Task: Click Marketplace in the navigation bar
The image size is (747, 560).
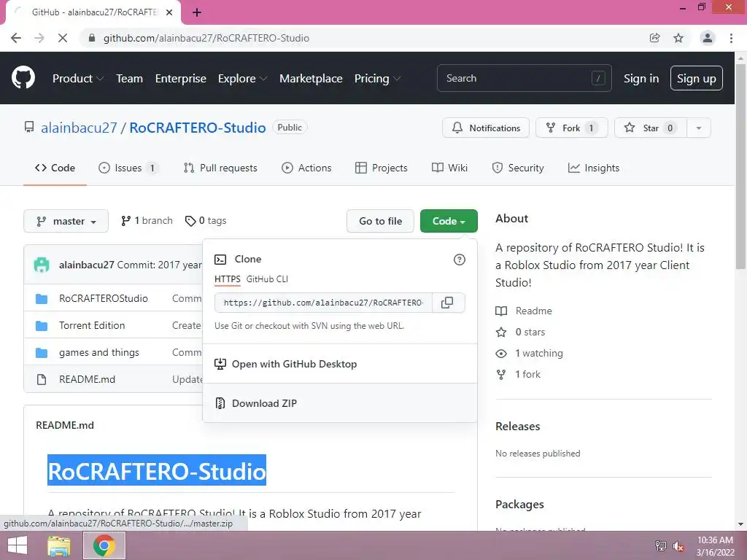Action: [x=311, y=79]
